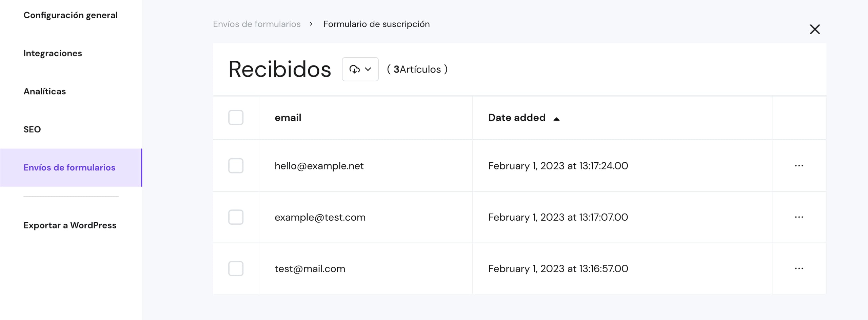868x320 pixels.
Task: Select the example@test.com row checkbox
Action: click(236, 217)
